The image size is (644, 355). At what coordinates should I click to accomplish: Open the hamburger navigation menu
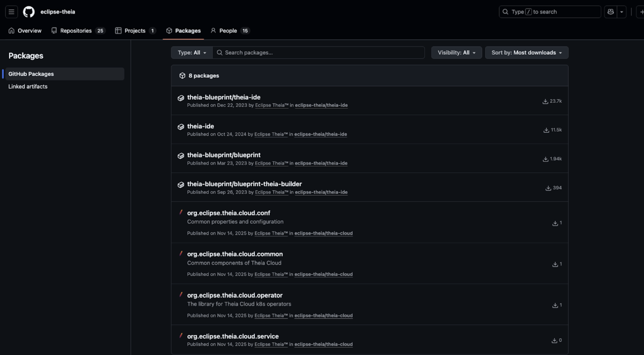tap(11, 12)
